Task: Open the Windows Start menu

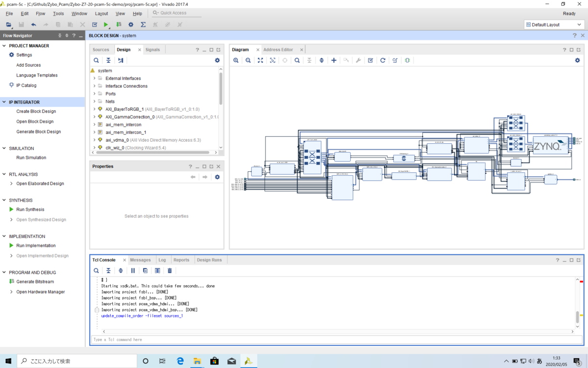Action: (x=9, y=361)
